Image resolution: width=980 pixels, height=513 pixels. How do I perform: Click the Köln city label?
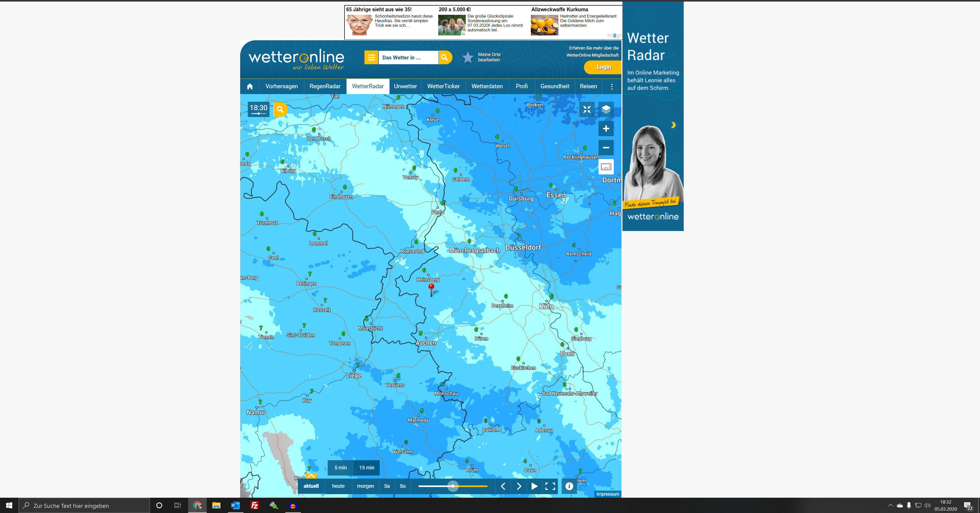pos(546,306)
